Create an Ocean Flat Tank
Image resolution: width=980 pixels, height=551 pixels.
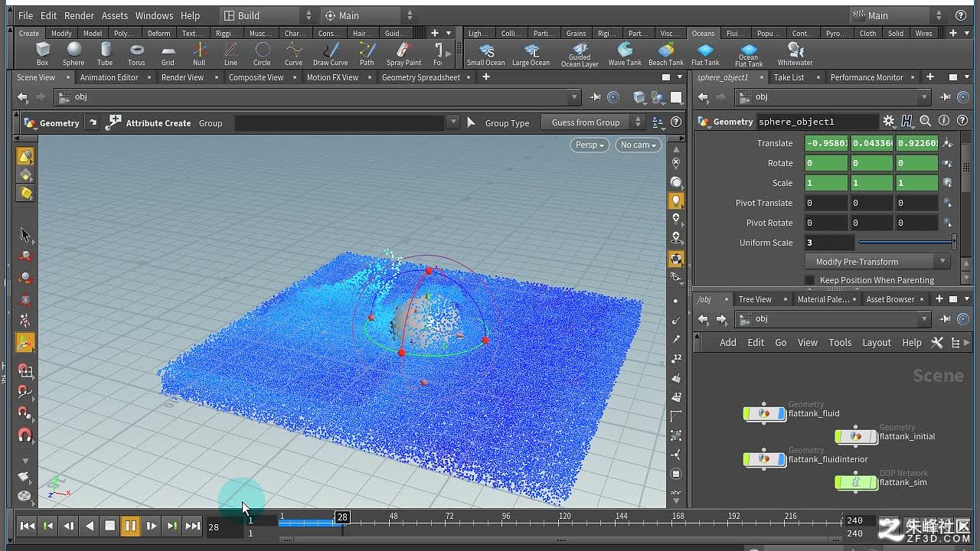(749, 54)
